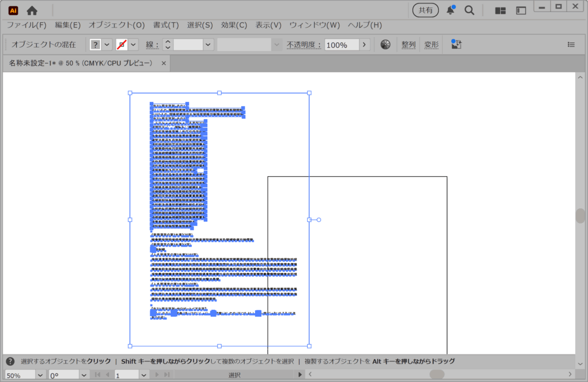Open the 効果(C) menu

click(234, 25)
